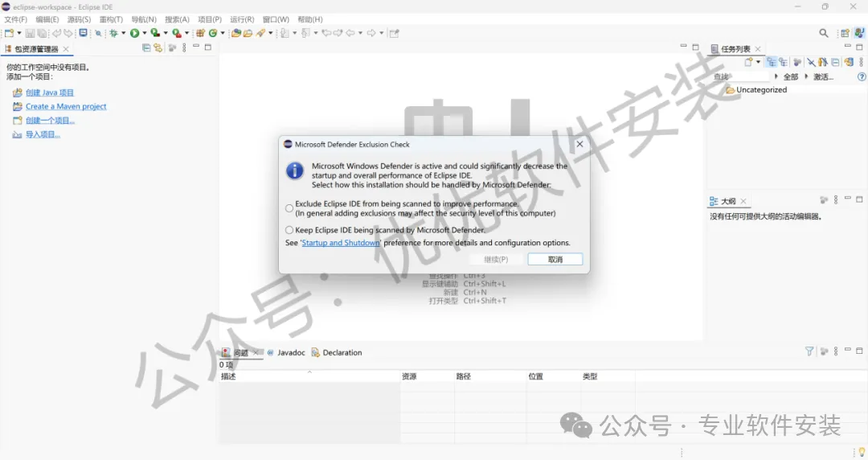The image size is (868, 460).
Task: Click the 导入项目 link
Action: 43,134
